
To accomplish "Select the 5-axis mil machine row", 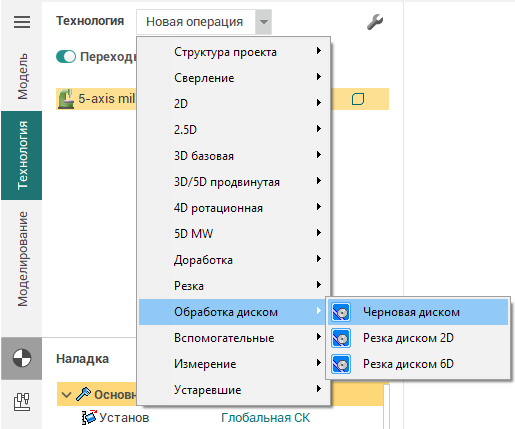I will 222,99.
